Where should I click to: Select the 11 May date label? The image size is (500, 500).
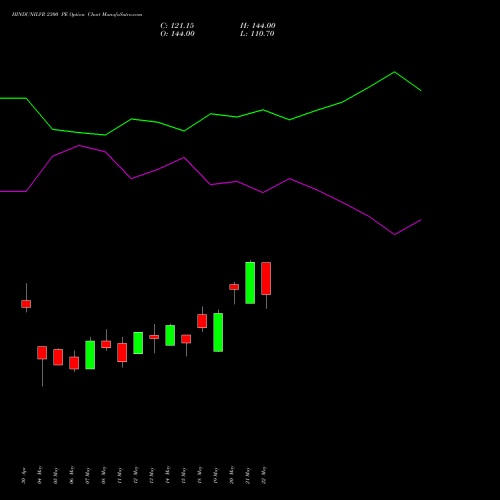120,475
